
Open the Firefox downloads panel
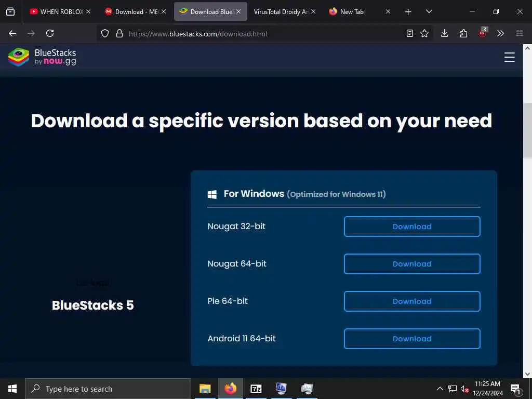click(x=445, y=33)
